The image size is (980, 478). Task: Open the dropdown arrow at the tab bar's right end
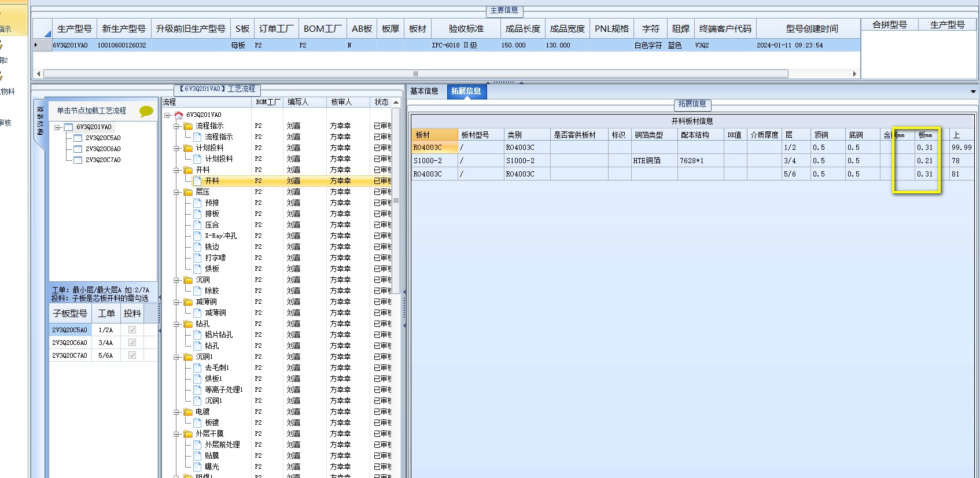coord(973,91)
